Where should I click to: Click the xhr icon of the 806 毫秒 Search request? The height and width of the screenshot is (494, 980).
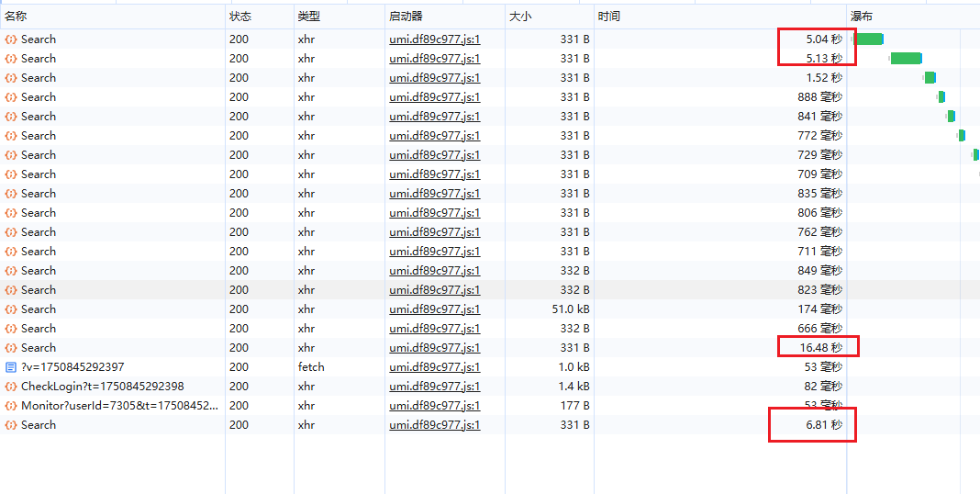pos(11,213)
